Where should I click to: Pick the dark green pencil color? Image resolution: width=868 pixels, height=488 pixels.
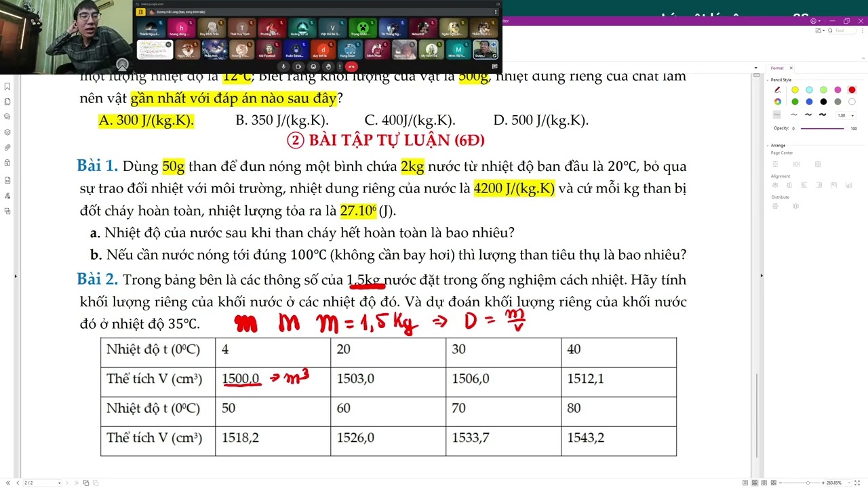pos(795,102)
